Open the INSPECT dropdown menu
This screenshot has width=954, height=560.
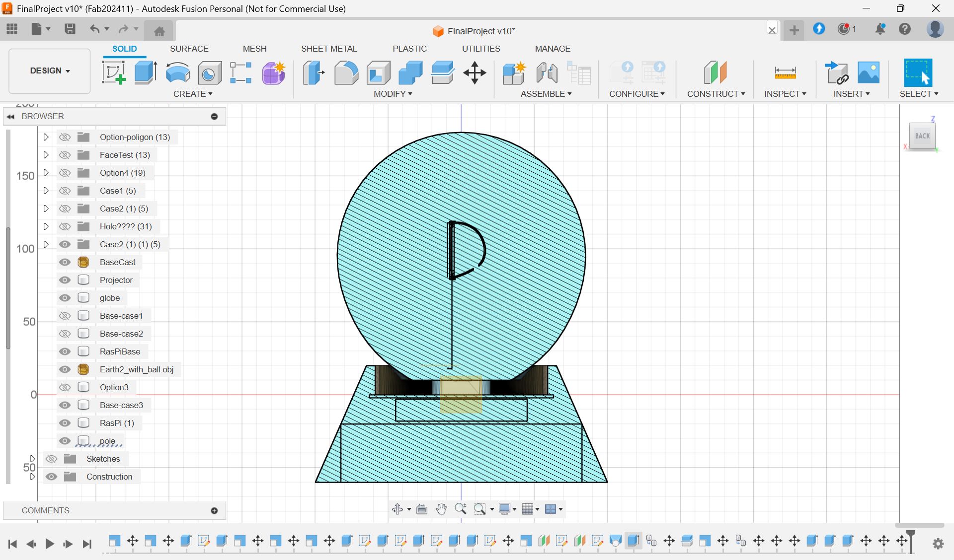[785, 94]
